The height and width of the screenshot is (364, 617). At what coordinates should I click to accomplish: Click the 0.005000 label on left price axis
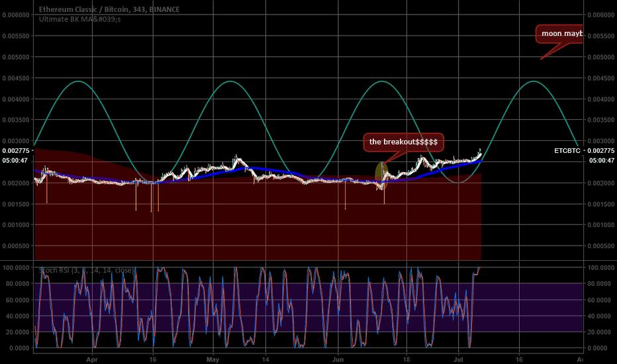(x=16, y=57)
